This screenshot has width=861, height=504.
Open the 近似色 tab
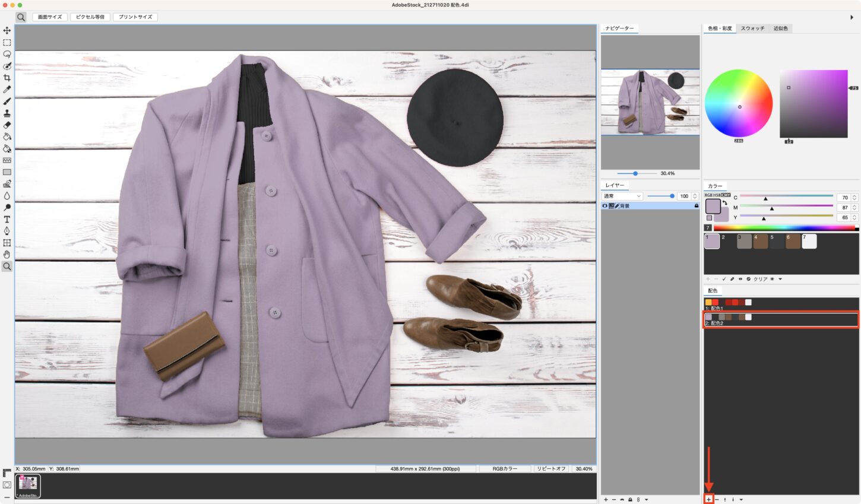click(780, 28)
